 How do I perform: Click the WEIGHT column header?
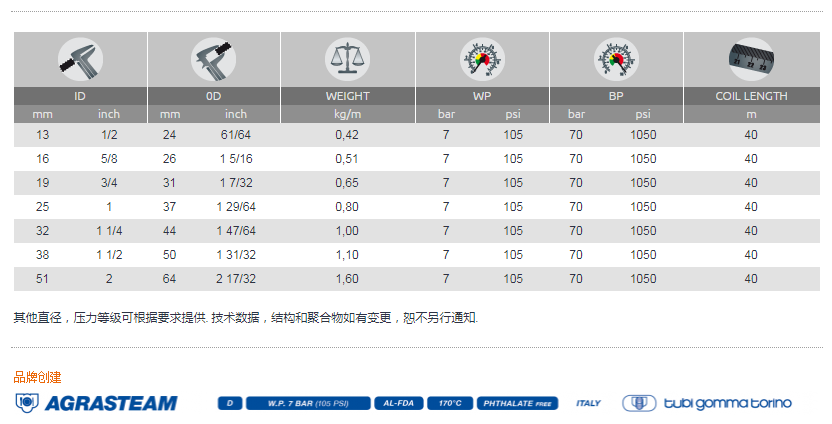pos(347,96)
